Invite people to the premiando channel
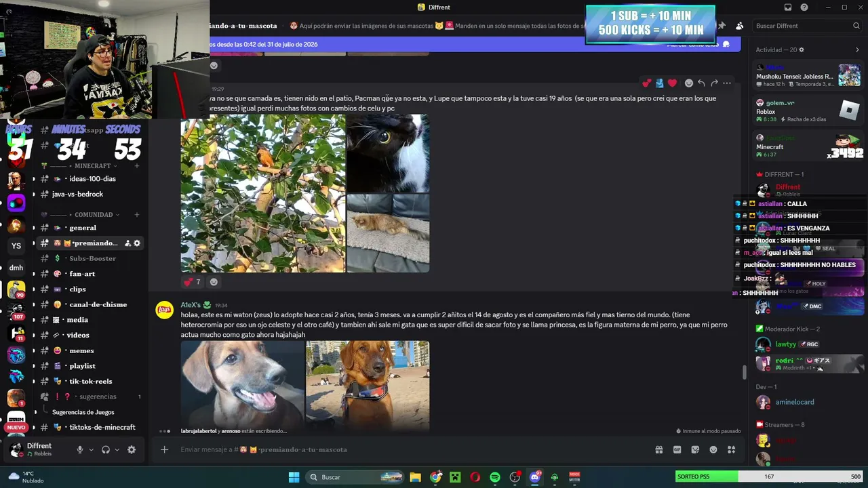This screenshot has width=868, height=488. pyautogui.click(x=127, y=243)
